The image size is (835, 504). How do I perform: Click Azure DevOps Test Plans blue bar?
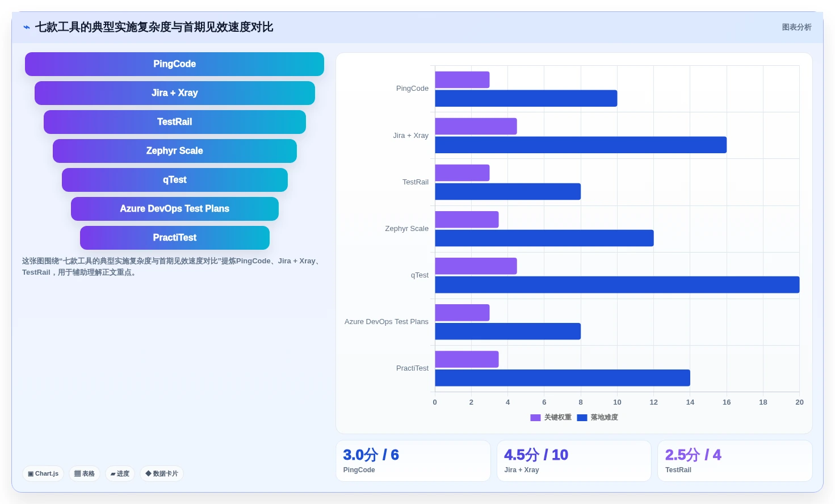[508, 331]
